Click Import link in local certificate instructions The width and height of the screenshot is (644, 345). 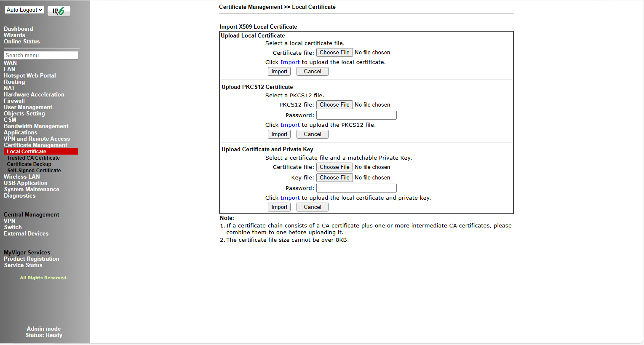[290, 62]
